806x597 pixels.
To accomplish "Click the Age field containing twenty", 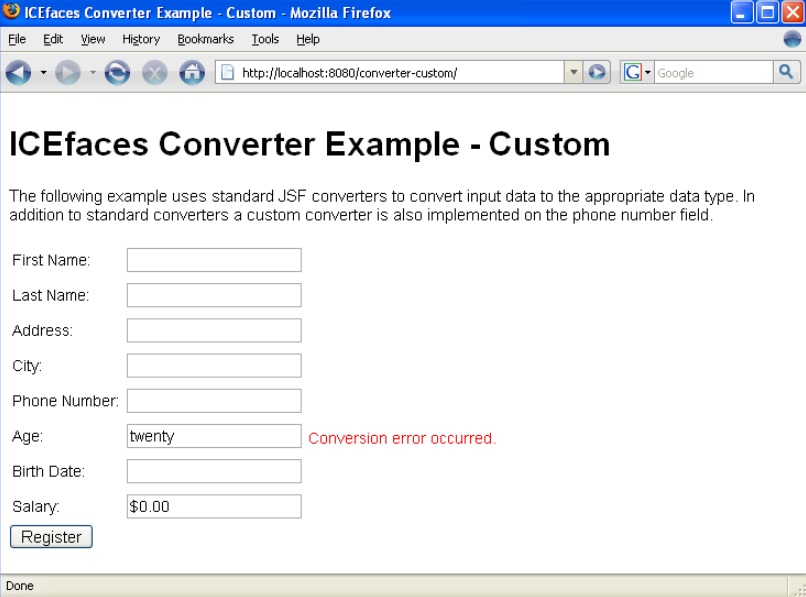I will [x=214, y=436].
